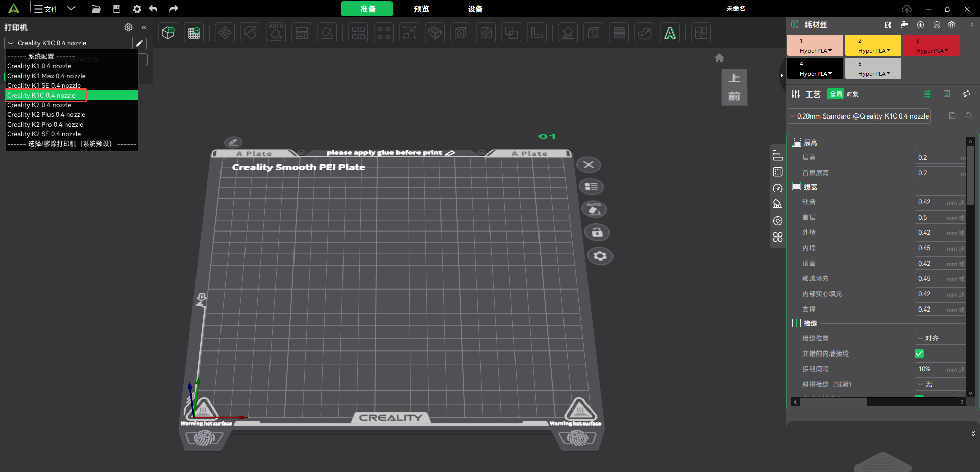Click the 接缝间隔 10% field
980x472 pixels.
[x=940, y=369]
